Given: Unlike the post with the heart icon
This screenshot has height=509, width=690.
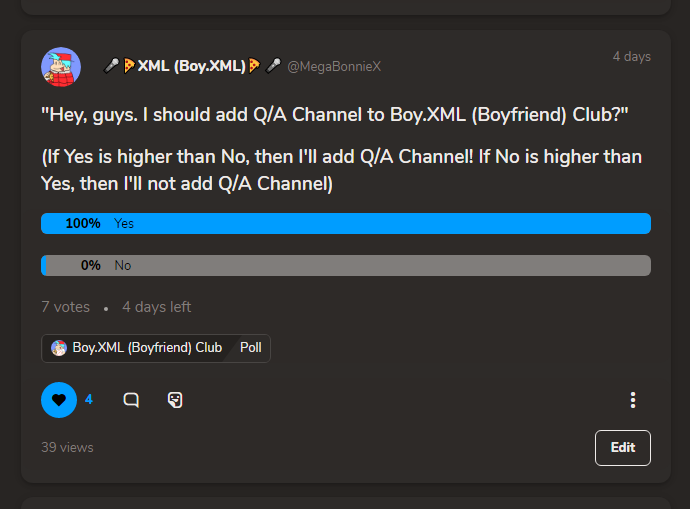Looking at the screenshot, I should [x=59, y=400].
